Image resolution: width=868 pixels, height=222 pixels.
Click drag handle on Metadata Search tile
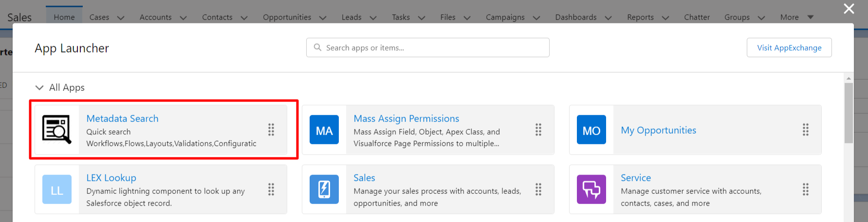pos(271,130)
